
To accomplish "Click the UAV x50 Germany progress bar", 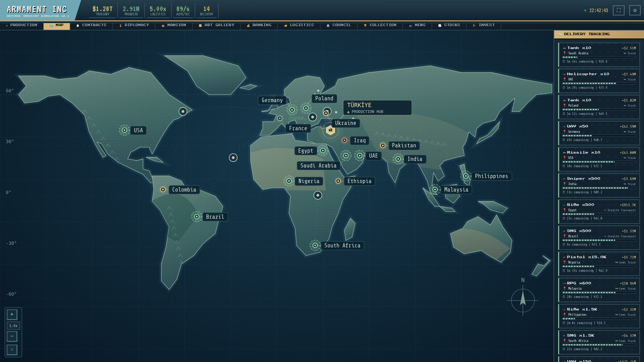I will point(599,136).
